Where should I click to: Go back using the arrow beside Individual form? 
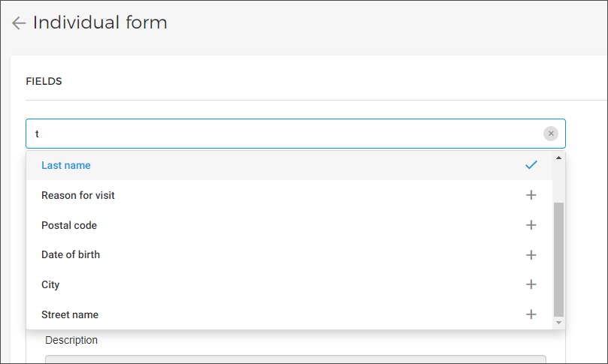19,23
